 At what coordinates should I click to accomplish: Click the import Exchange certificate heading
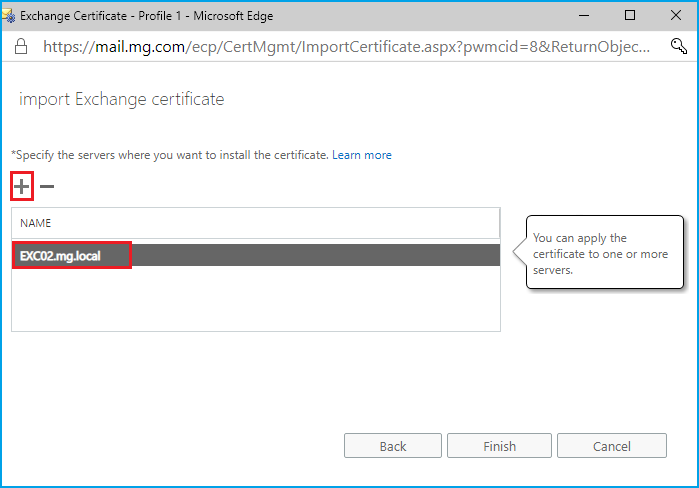pyautogui.click(x=121, y=99)
